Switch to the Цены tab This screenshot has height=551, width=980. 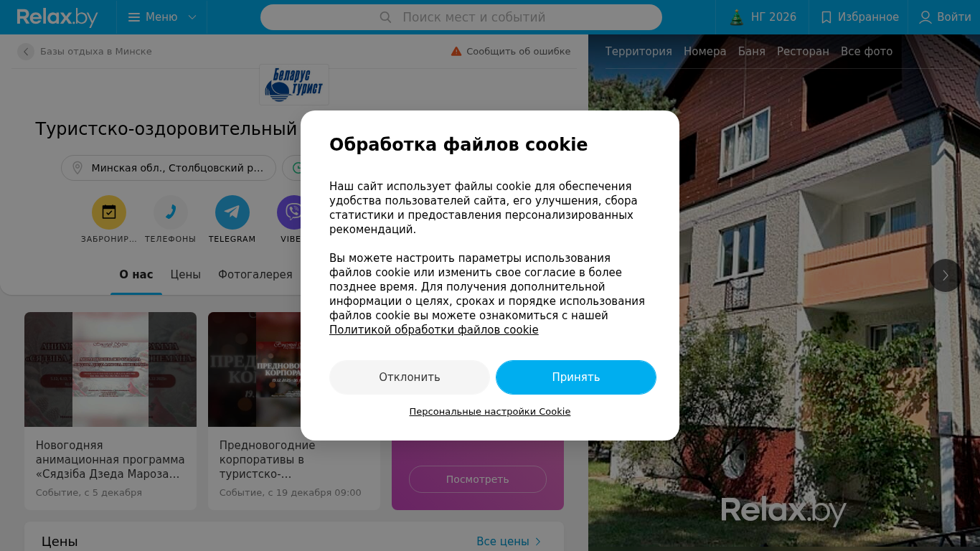click(186, 275)
